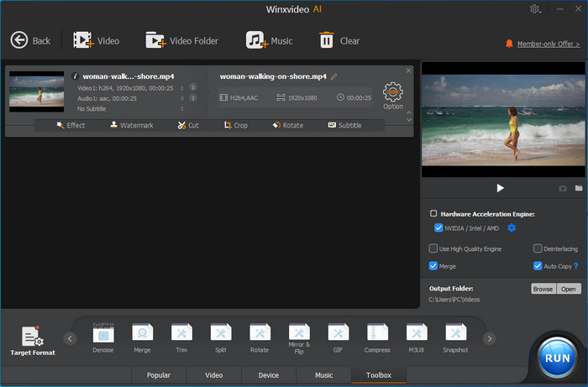The image size is (588, 387).
Task: Click output path C:\Users\PC\Videos
Action: tap(454, 300)
